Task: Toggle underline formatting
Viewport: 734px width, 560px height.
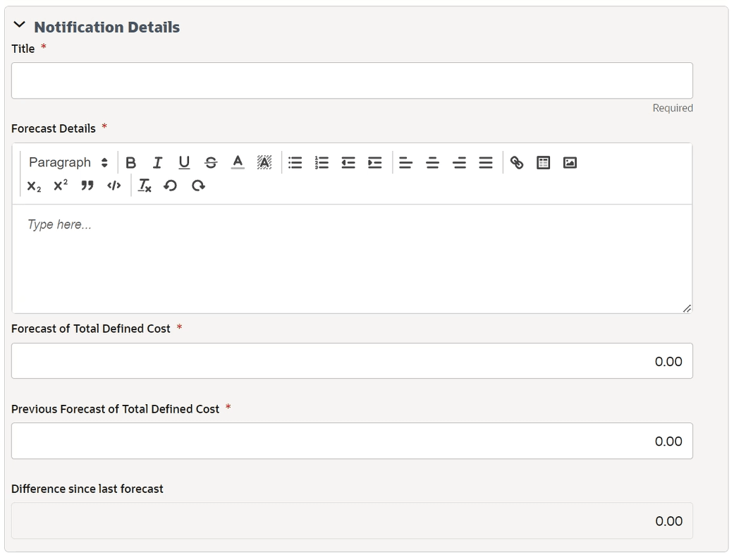Action: coord(184,163)
